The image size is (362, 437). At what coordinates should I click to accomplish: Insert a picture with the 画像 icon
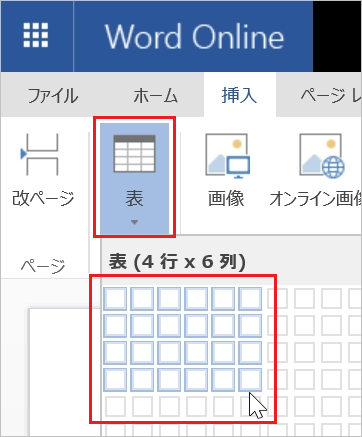pyautogui.click(x=228, y=155)
